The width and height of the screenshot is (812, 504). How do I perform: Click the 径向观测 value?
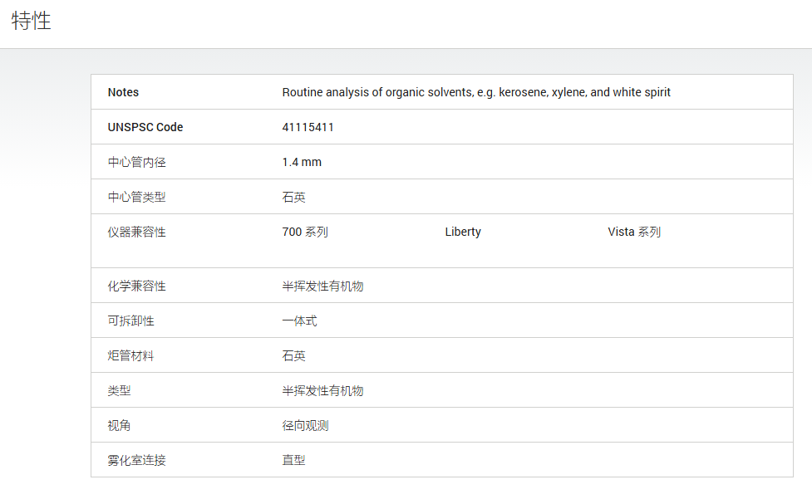[x=306, y=425]
